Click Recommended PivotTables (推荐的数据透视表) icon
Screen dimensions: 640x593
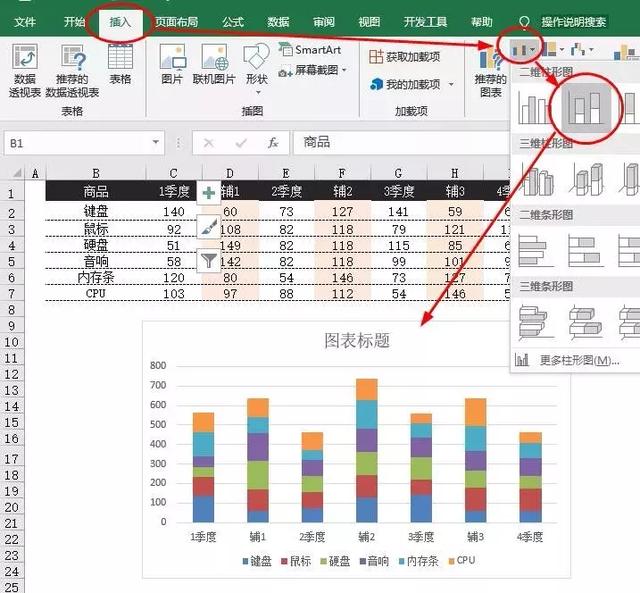(72, 71)
